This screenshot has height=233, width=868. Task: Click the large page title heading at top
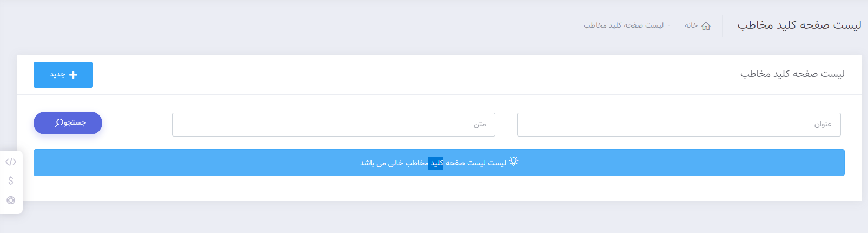click(799, 25)
